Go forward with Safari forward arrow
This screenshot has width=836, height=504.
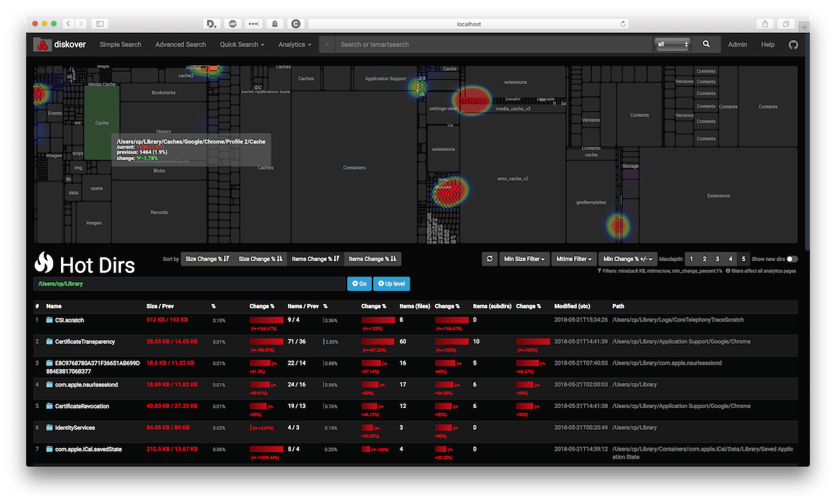coord(81,23)
